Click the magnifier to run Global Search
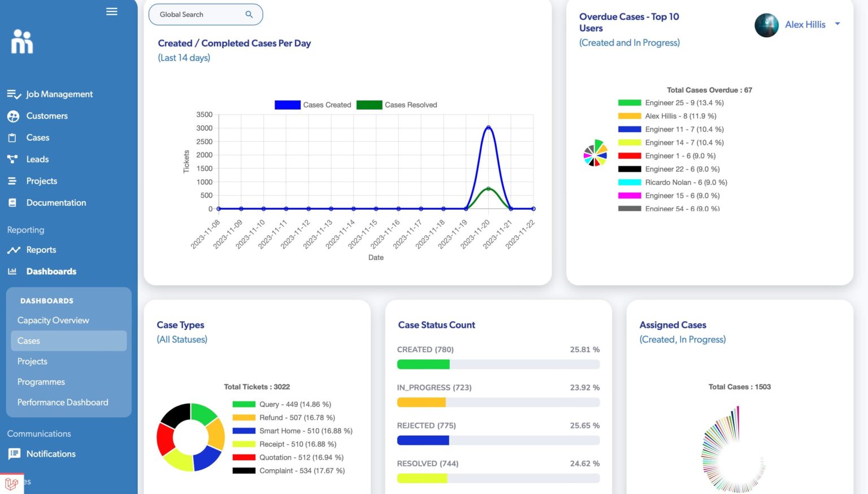868x494 pixels. (249, 14)
